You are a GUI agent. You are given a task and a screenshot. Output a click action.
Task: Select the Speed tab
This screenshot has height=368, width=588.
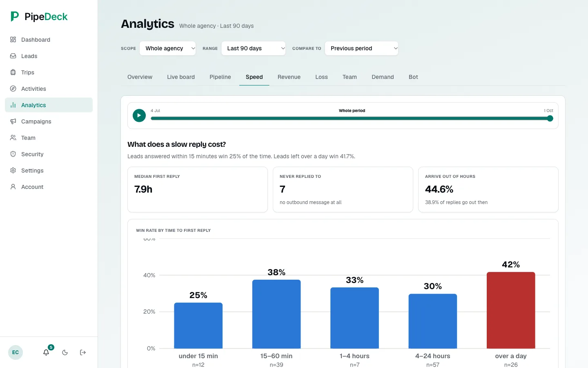(x=254, y=77)
